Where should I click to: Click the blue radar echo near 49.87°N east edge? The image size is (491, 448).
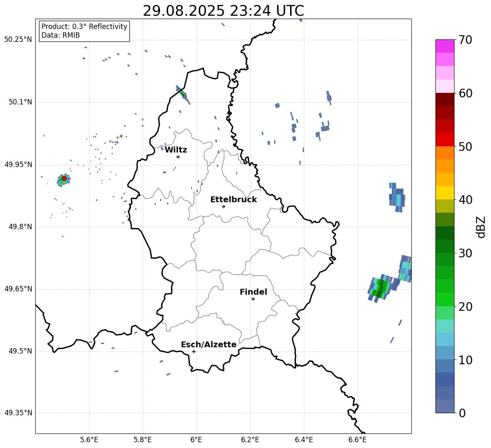tap(397, 197)
